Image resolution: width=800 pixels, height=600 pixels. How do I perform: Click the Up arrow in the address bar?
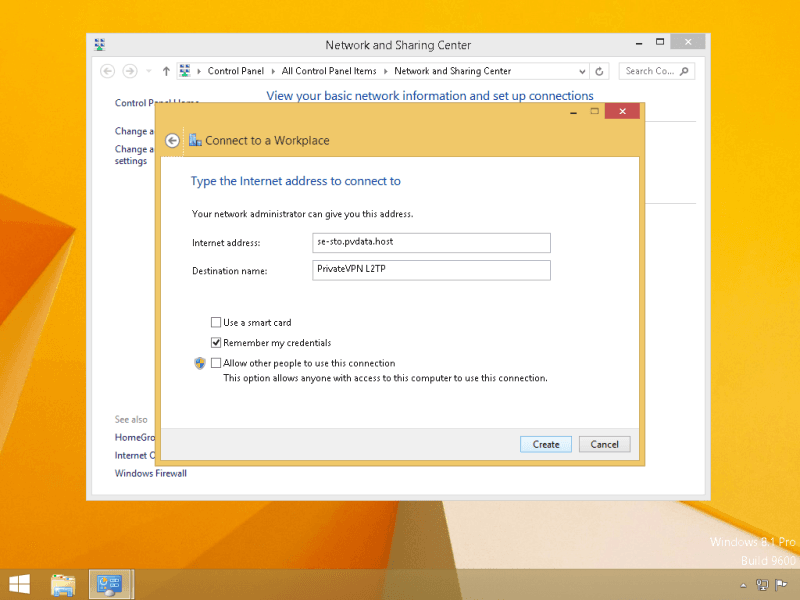tap(166, 71)
